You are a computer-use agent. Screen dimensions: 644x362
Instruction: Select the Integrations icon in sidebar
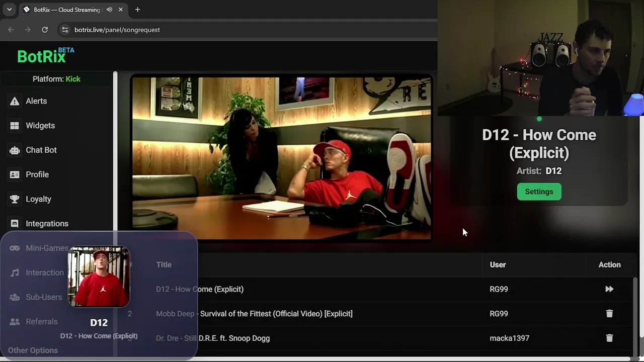[15, 224]
